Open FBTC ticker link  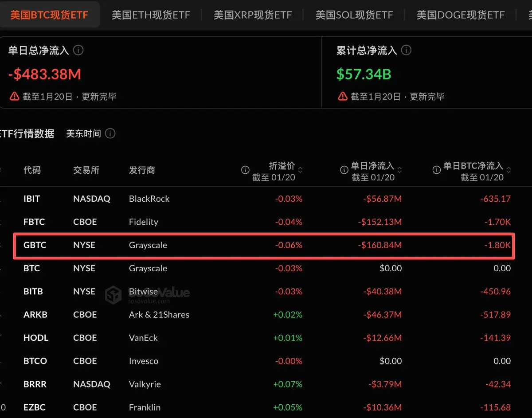tap(34, 222)
